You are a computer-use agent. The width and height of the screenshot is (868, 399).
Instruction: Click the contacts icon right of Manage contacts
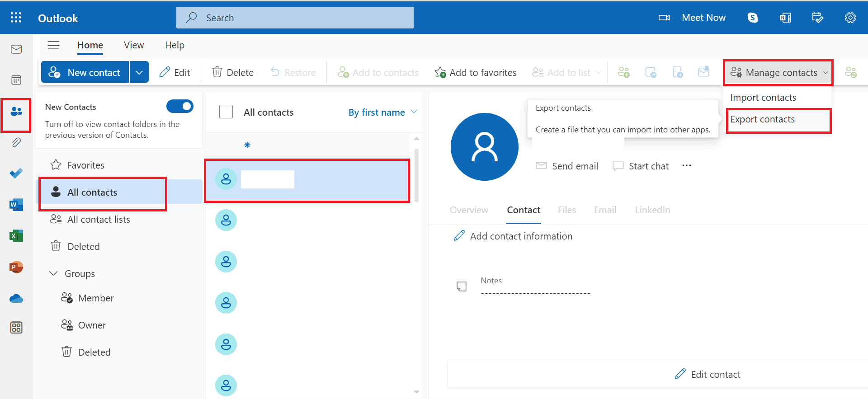(851, 72)
